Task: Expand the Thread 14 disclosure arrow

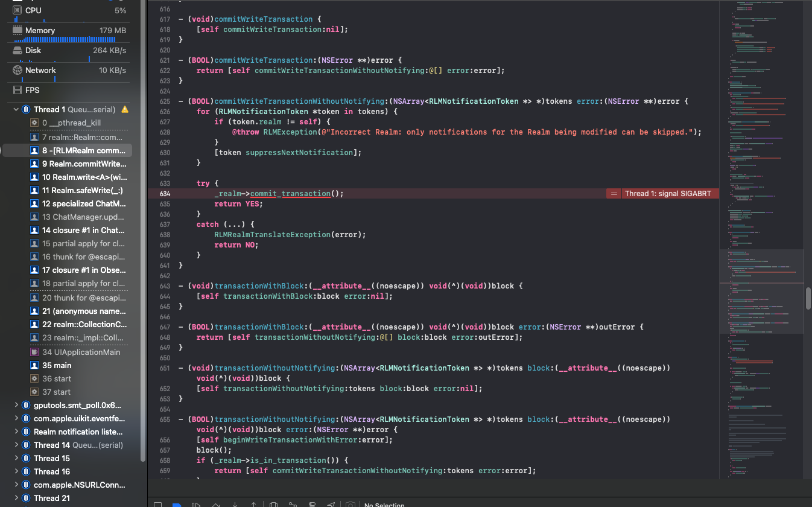Action: coord(16,445)
